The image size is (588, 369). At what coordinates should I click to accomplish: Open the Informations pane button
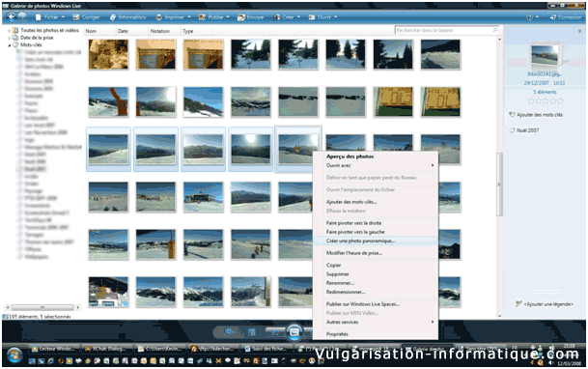point(127,17)
